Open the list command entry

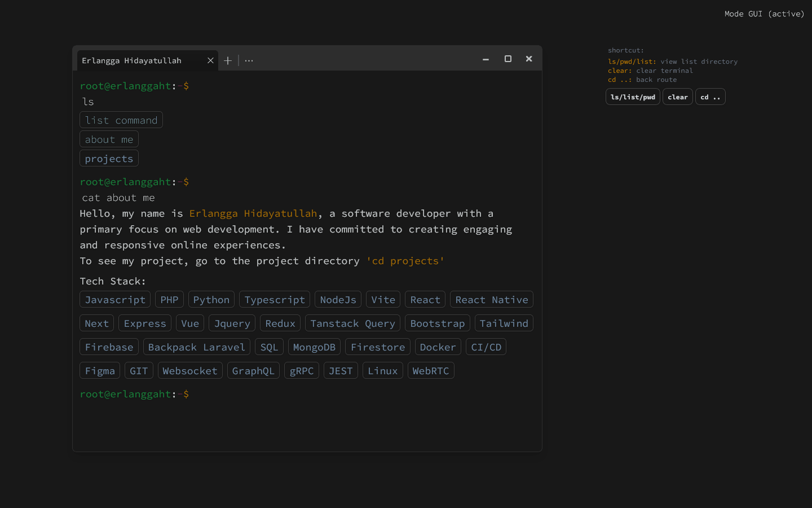(121, 120)
